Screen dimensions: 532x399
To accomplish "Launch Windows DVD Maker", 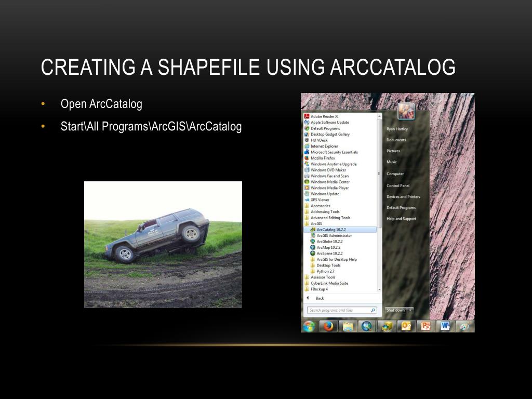I will coord(325,170).
